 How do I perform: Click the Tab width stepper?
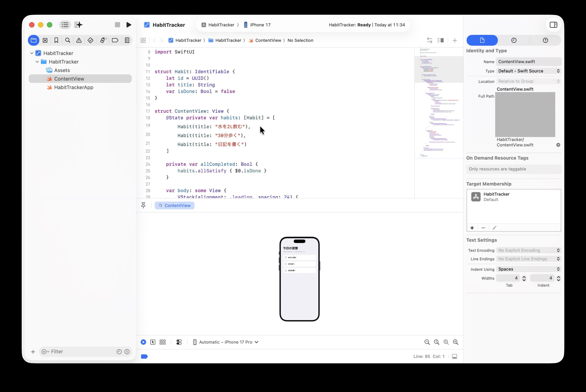pos(524,278)
